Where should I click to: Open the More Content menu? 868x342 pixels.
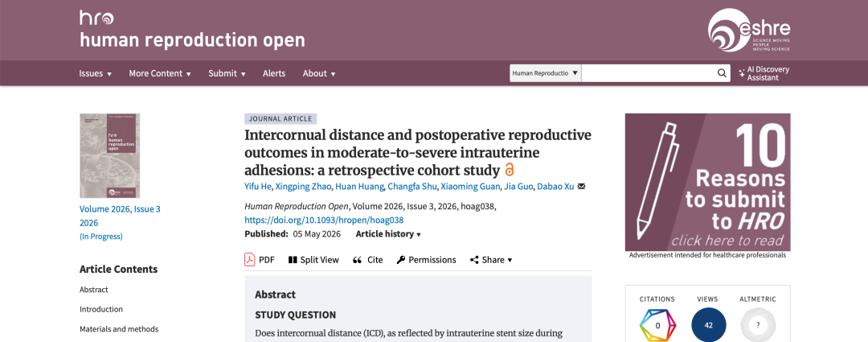coord(160,73)
